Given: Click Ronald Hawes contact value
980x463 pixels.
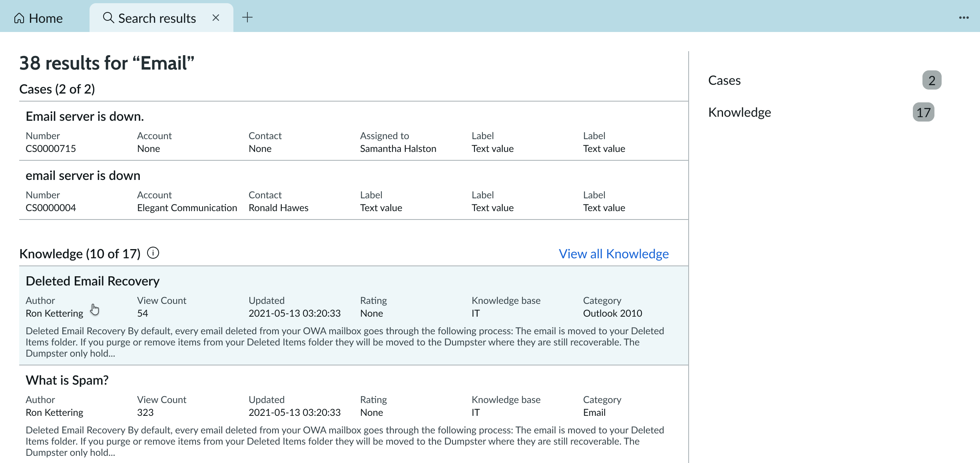Looking at the screenshot, I should tap(279, 208).
